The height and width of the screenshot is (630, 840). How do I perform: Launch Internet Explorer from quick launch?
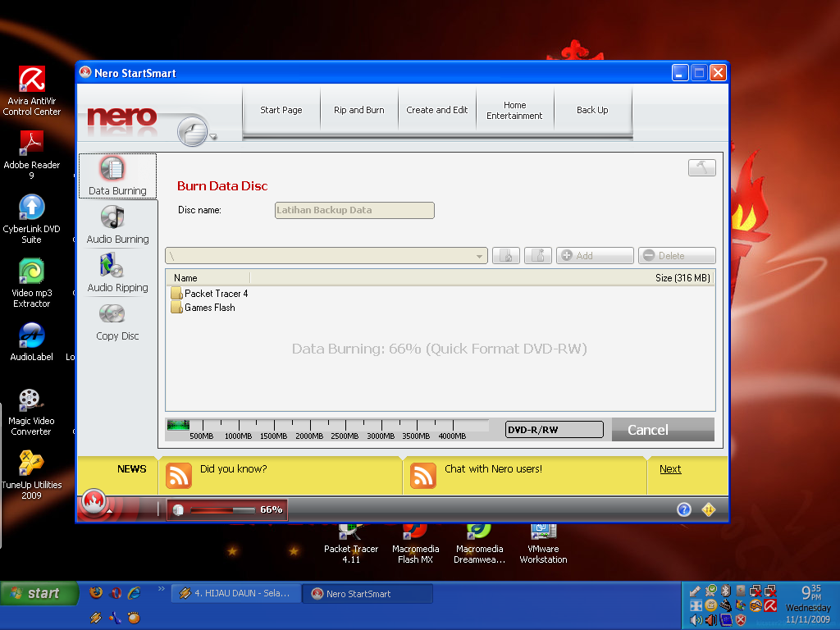[135, 592]
